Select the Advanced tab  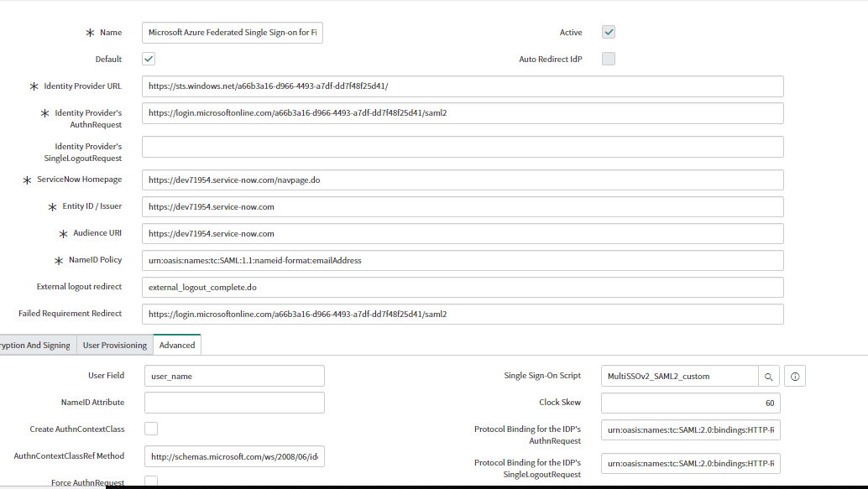click(x=176, y=344)
